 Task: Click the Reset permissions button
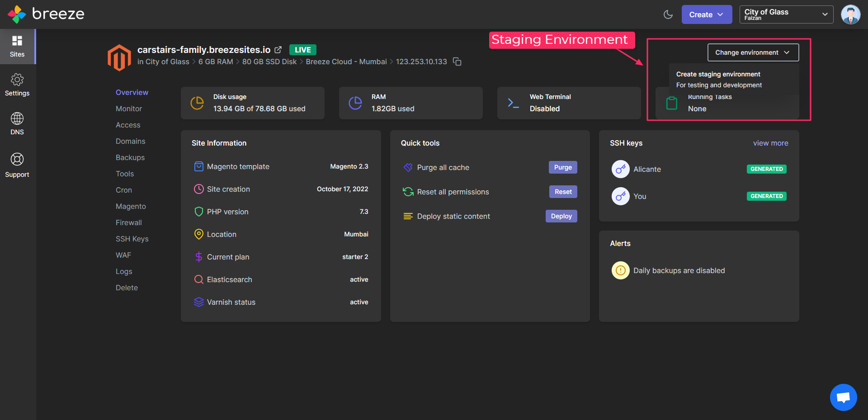[x=563, y=192]
